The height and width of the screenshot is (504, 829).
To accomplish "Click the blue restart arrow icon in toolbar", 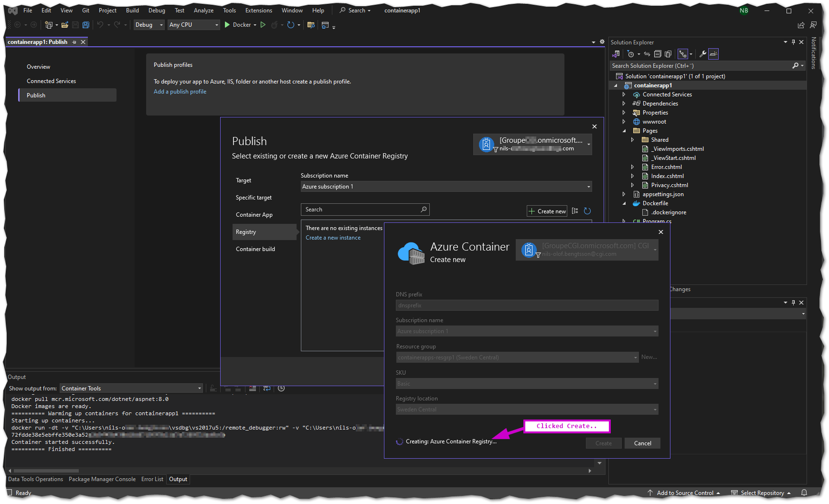I will coord(290,25).
